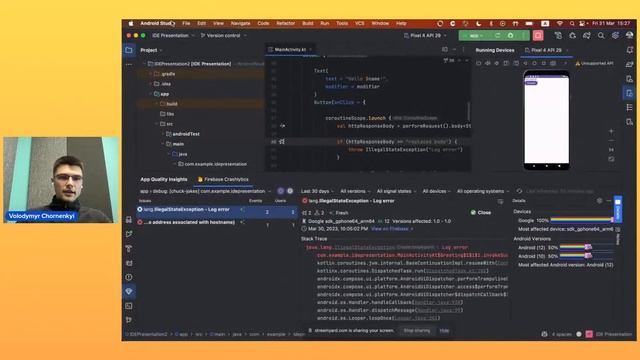Select the App Quality Insights tab label

pos(164,180)
